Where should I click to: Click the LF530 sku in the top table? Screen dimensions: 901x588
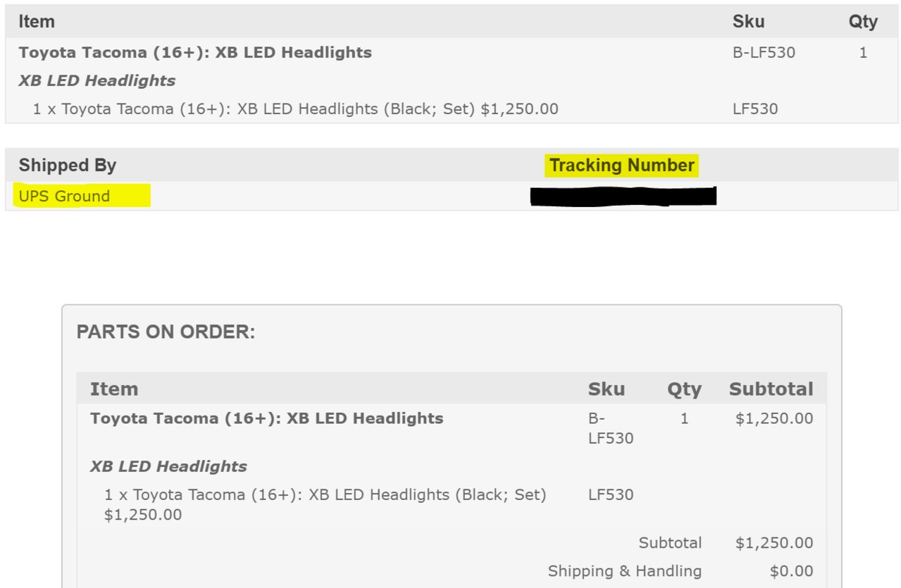click(x=755, y=109)
